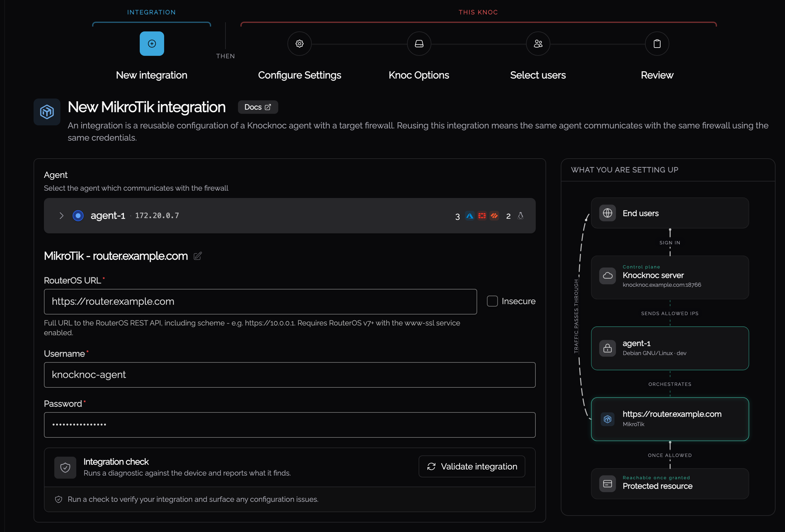This screenshot has height=532, width=785.
Task: Click the cloud icon on Knocknoc server card
Action: pyautogui.click(x=607, y=276)
